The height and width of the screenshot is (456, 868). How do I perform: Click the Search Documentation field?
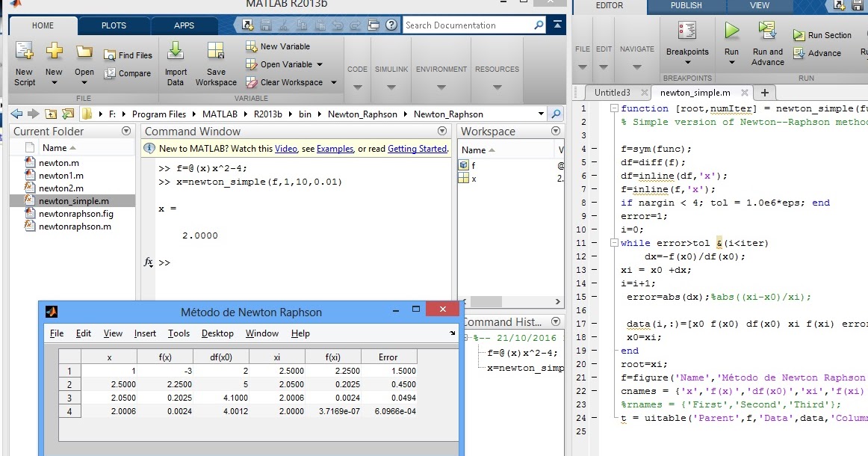(x=468, y=25)
